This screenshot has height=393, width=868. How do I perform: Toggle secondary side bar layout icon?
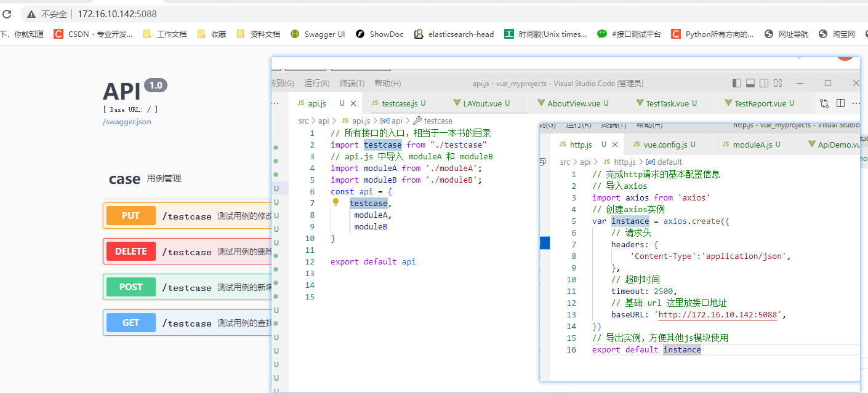click(x=764, y=83)
